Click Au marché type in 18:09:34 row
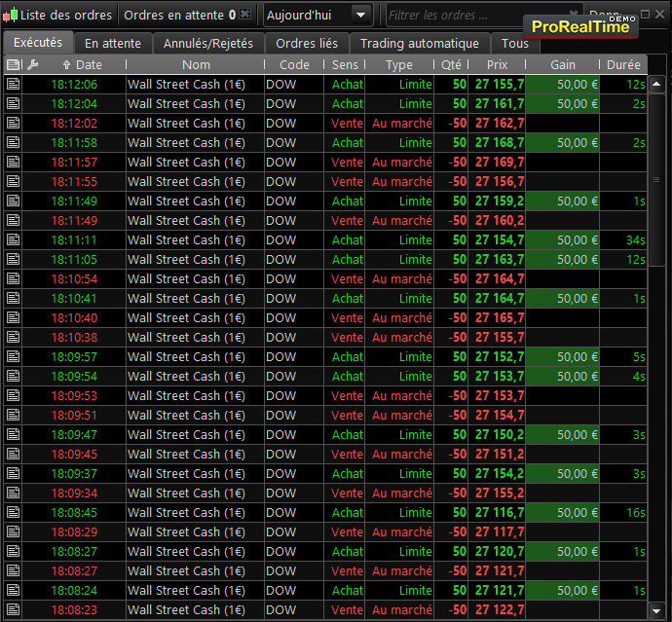Screen dimensions: 672x622 coord(399,493)
